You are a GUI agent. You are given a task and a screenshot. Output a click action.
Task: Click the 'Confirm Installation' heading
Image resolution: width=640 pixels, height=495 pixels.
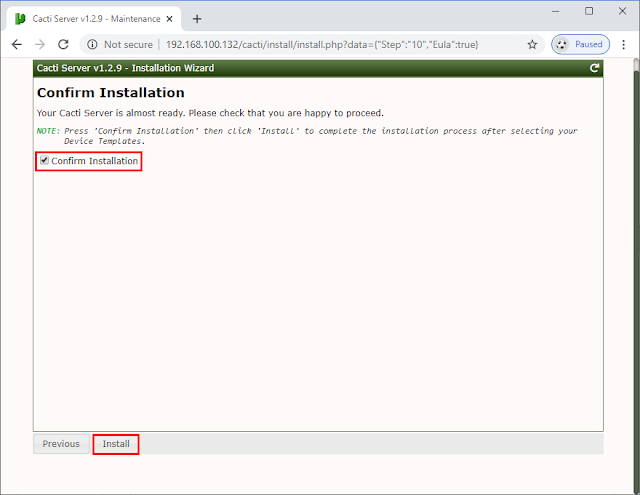(x=111, y=93)
